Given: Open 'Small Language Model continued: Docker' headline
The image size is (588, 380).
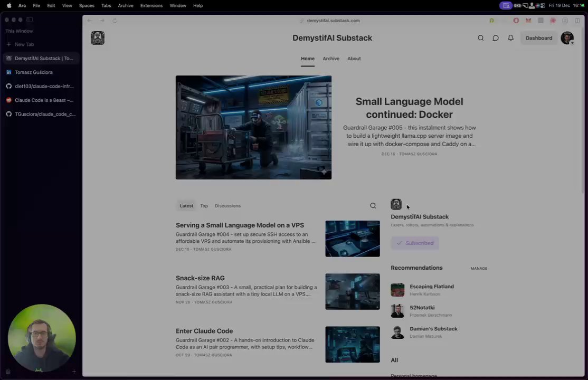Looking at the screenshot, I should (409, 108).
